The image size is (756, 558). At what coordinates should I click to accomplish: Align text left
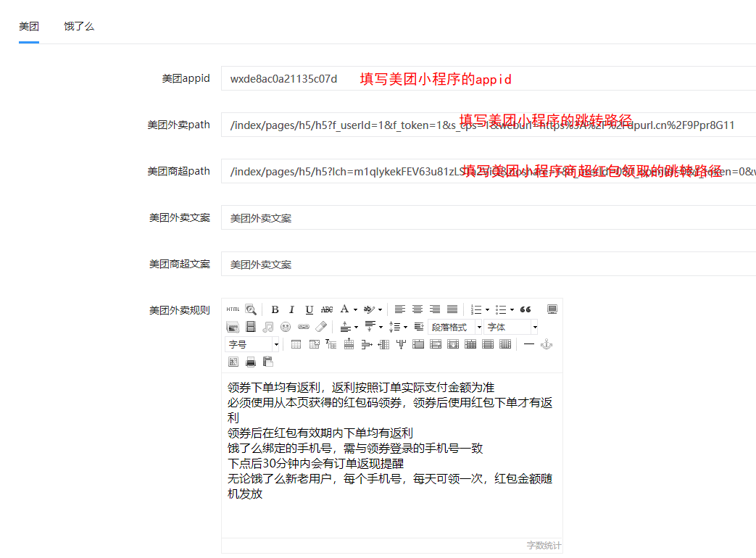[399, 309]
